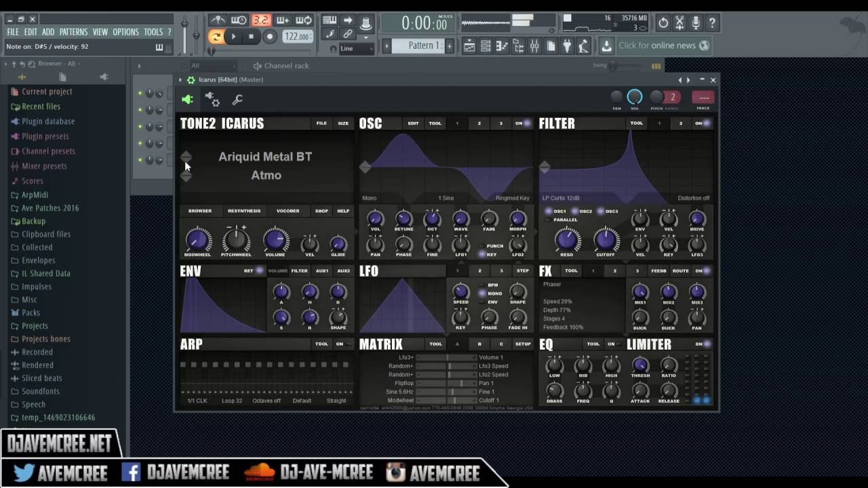Click the Record button in transport
This screenshot has width=868, height=488.
270,37
